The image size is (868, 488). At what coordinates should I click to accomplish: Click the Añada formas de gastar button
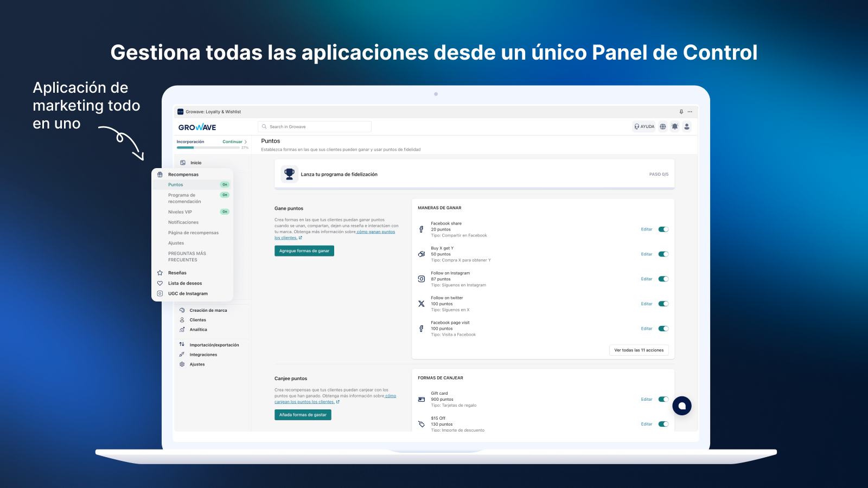[x=303, y=415]
